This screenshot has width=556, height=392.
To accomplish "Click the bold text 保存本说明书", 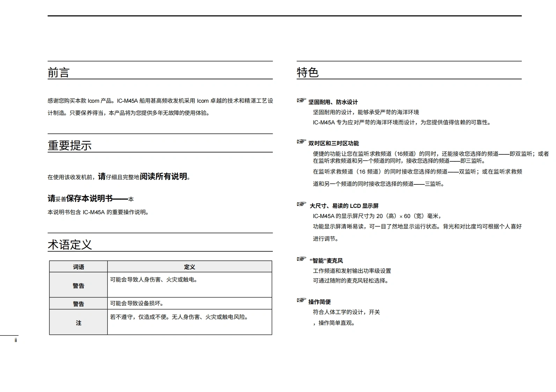I will (x=89, y=198).
